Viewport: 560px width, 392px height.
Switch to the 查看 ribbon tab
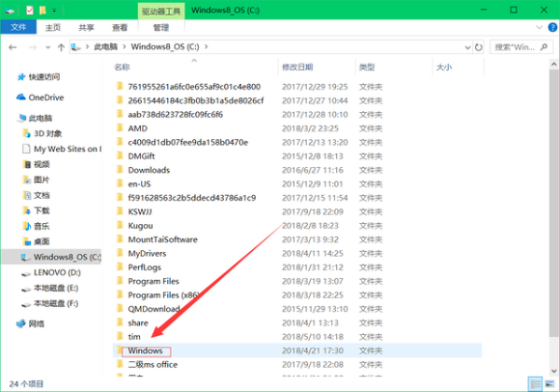(x=119, y=28)
